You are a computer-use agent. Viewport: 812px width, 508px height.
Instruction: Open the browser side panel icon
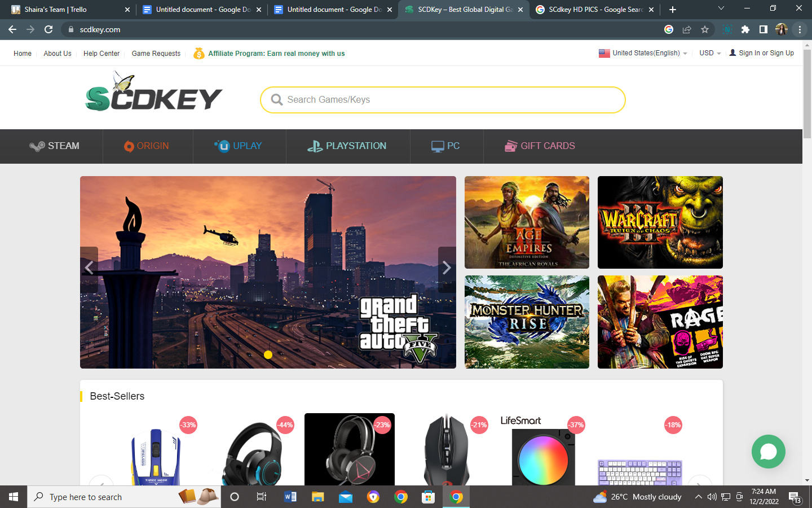pyautogui.click(x=764, y=29)
